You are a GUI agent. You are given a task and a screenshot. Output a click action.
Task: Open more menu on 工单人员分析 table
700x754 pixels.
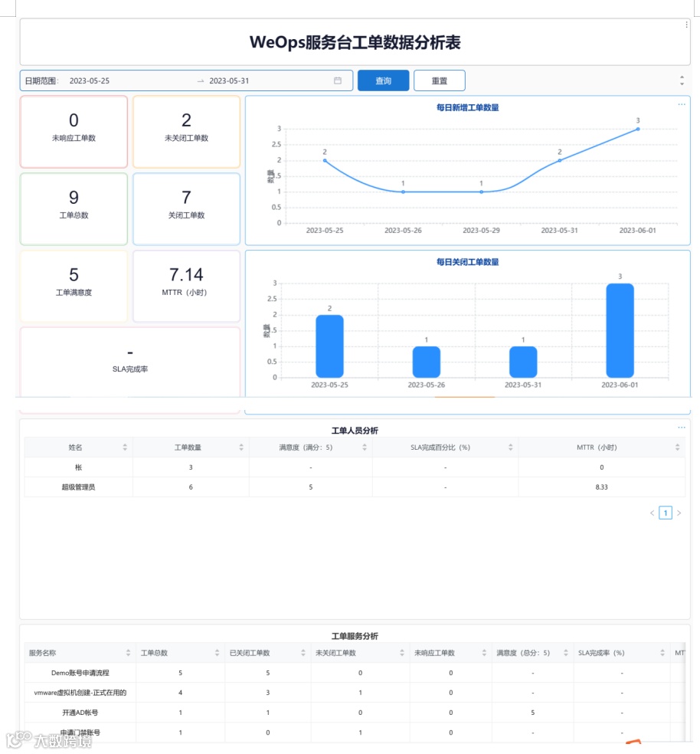pyautogui.click(x=682, y=428)
